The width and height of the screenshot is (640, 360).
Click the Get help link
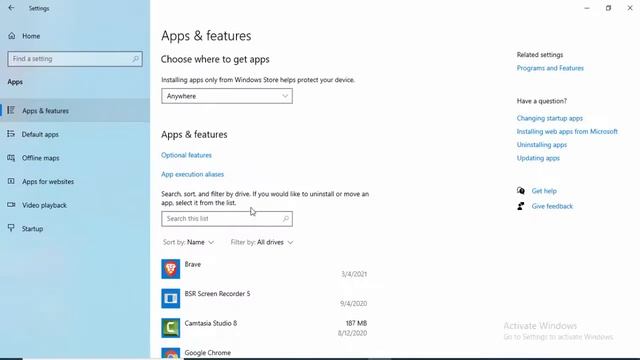tap(544, 191)
